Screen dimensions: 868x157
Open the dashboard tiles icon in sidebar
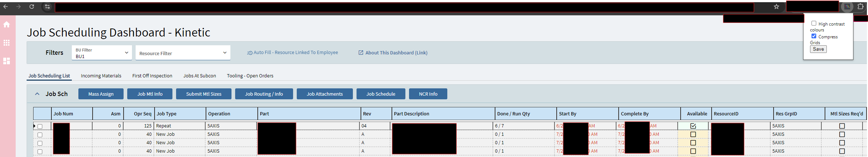[7, 61]
